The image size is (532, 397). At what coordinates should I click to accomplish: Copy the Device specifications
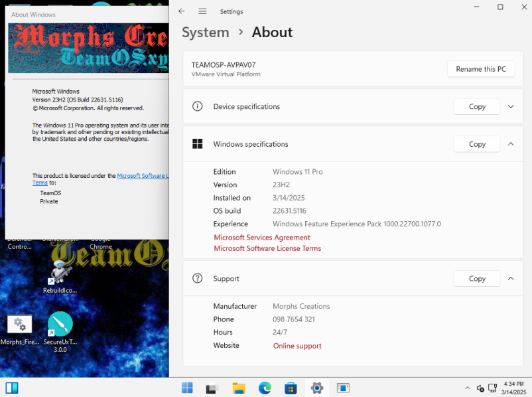point(477,106)
